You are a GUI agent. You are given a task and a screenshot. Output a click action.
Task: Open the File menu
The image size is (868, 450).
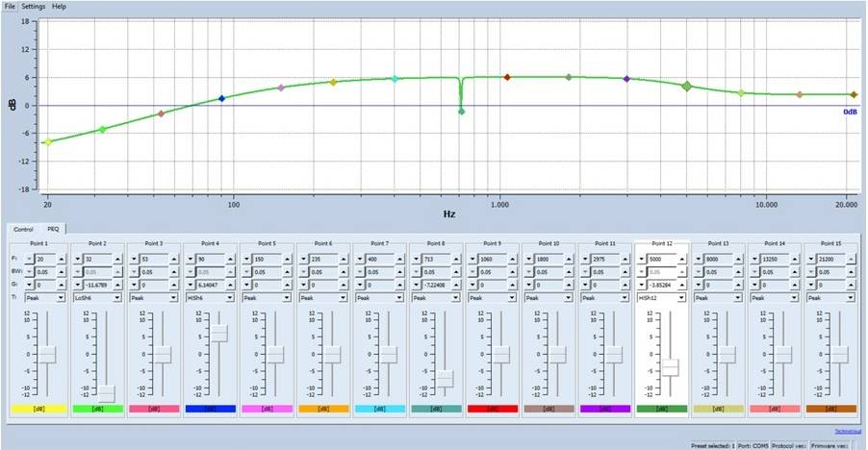coord(10,6)
